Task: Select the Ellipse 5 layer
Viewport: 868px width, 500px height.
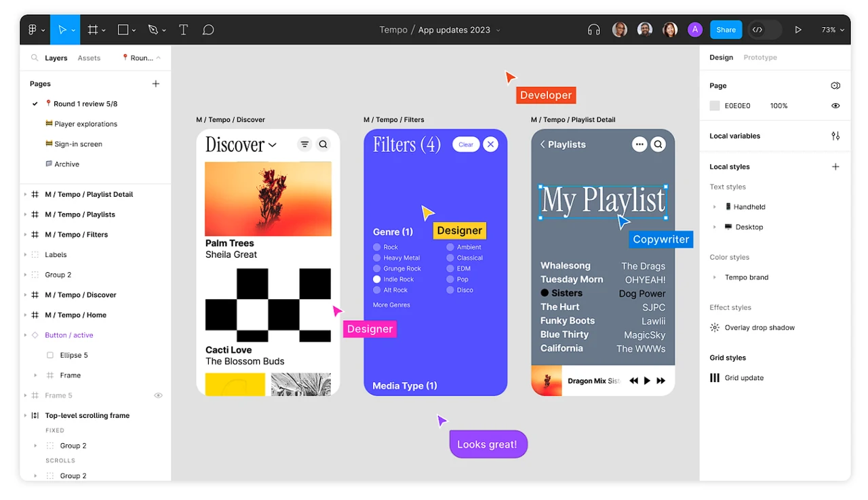Action: 74,355
